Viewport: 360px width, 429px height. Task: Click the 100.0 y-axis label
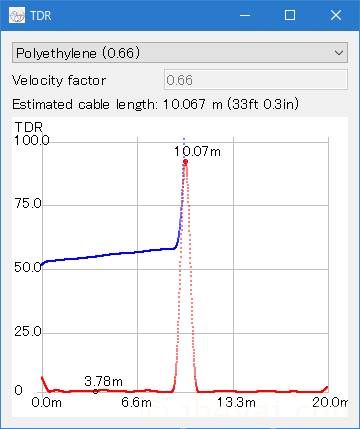pyautogui.click(x=32, y=140)
